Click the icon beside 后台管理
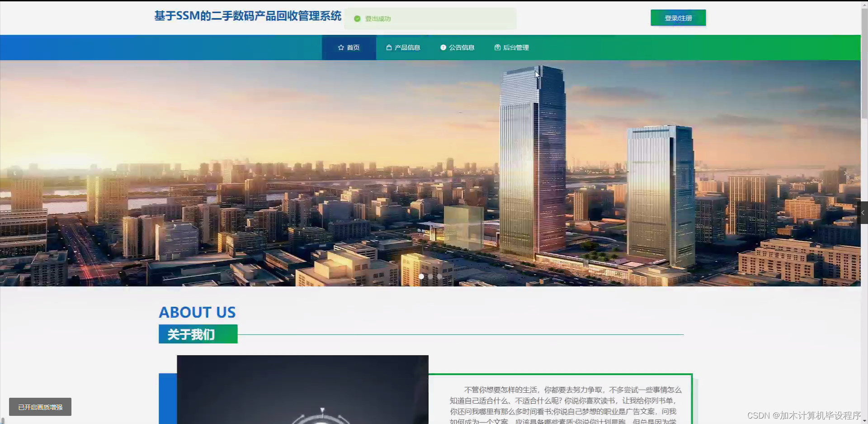This screenshot has width=868, height=424. click(x=497, y=48)
